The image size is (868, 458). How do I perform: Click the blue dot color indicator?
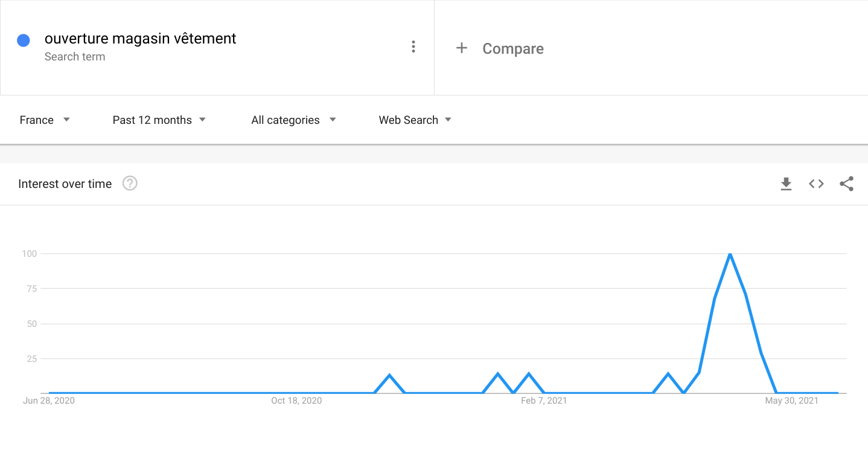click(24, 40)
